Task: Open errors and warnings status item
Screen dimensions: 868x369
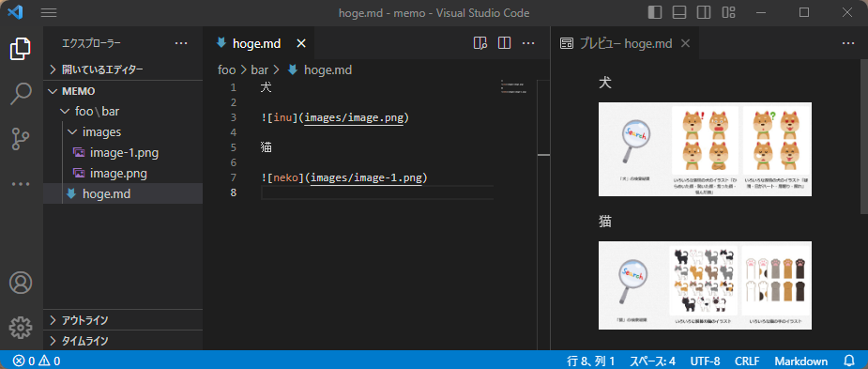Action: coord(38,361)
